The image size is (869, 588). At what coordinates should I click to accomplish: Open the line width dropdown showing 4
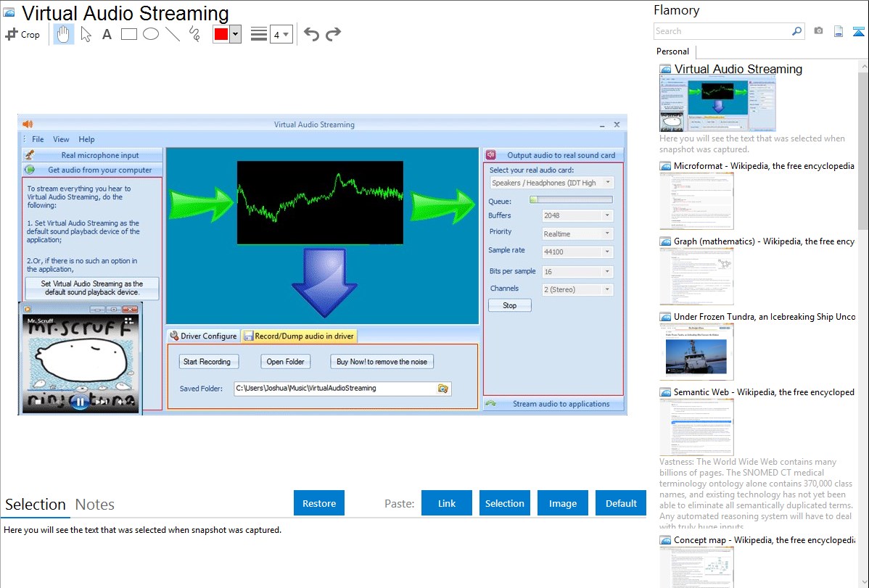click(x=281, y=34)
